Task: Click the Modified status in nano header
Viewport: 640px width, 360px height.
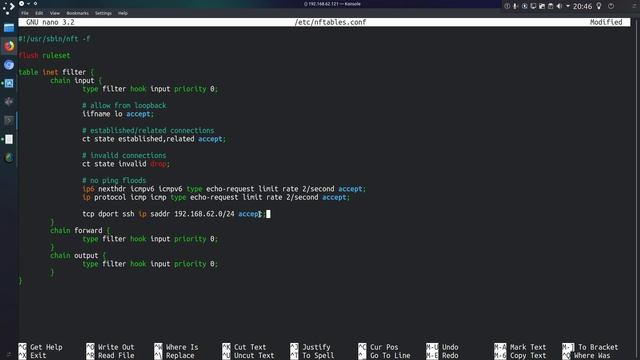Action: [606, 22]
